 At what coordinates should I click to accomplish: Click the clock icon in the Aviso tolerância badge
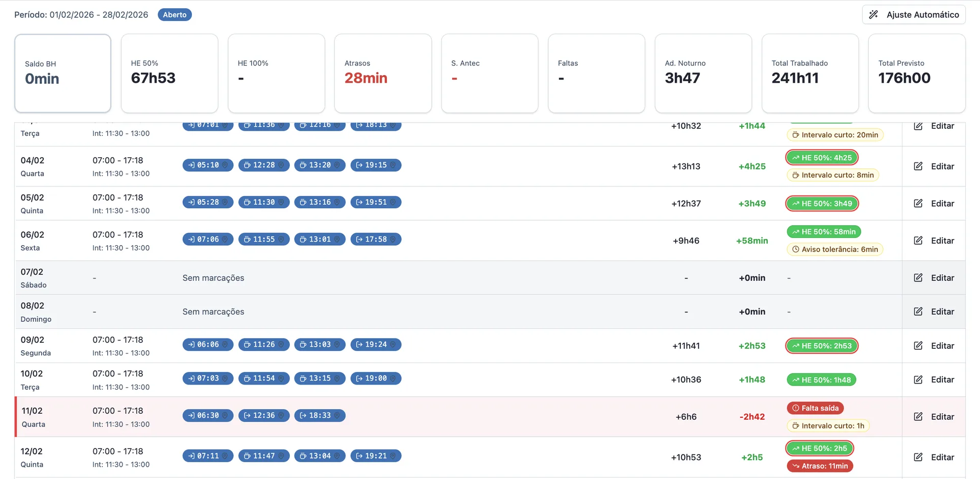(796, 249)
